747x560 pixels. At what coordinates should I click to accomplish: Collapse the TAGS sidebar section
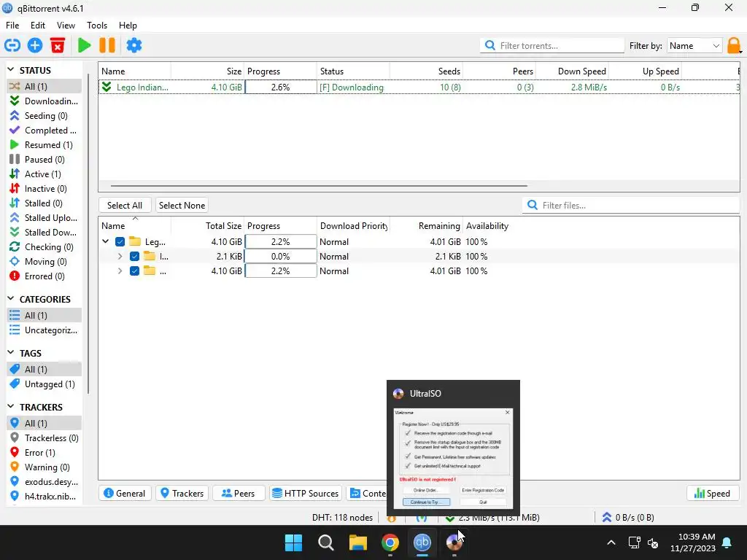[11, 353]
